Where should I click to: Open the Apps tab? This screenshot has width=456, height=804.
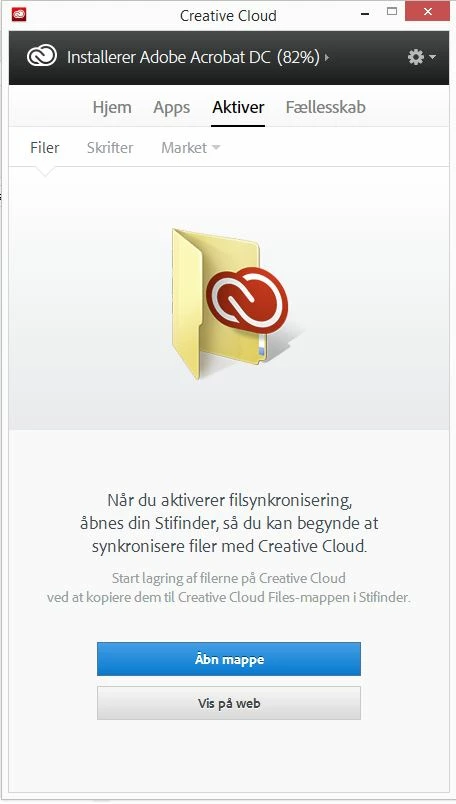(x=172, y=107)
